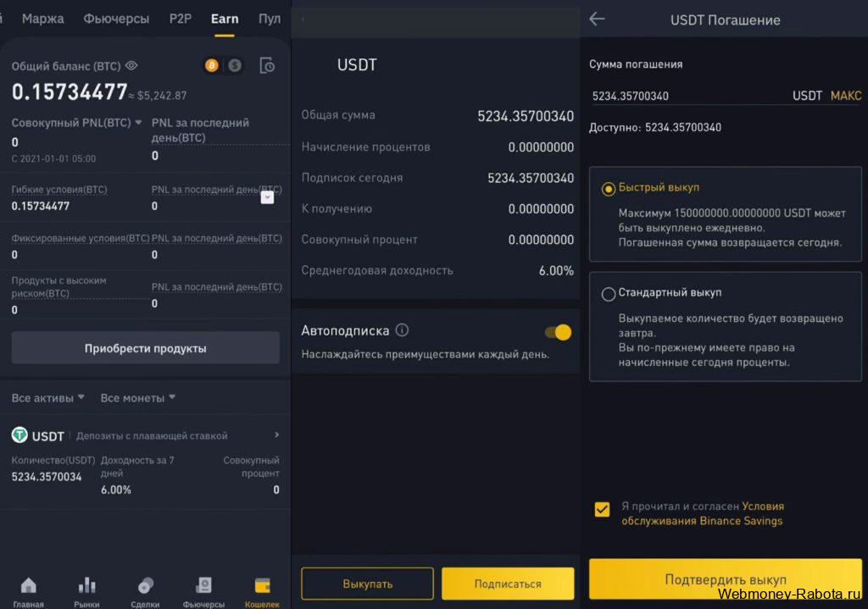The image size is (868, 609).
Task: Select the Earn tab
Action: [x=225, y=19]
